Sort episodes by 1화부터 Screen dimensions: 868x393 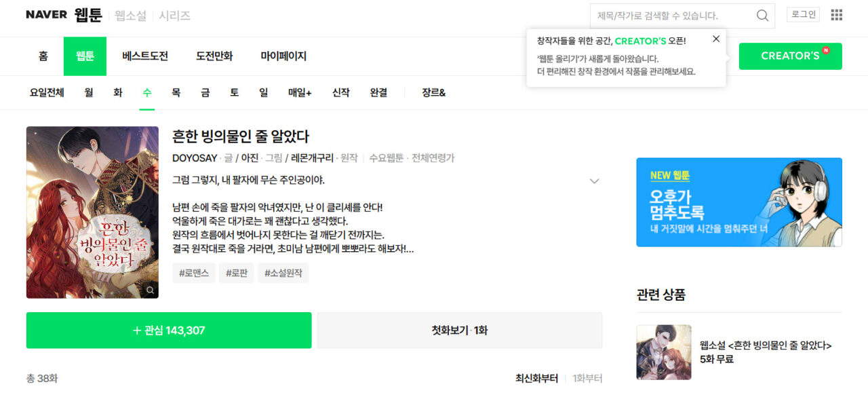tap(587, 379)
